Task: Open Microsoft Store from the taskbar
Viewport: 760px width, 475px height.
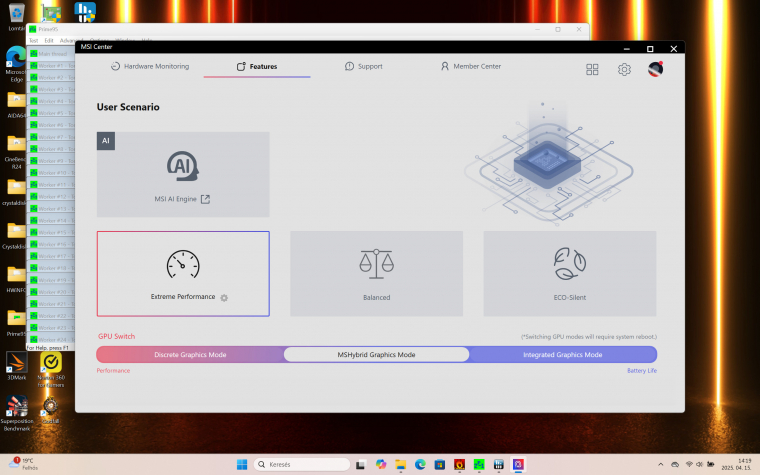Action: [440, 464]
